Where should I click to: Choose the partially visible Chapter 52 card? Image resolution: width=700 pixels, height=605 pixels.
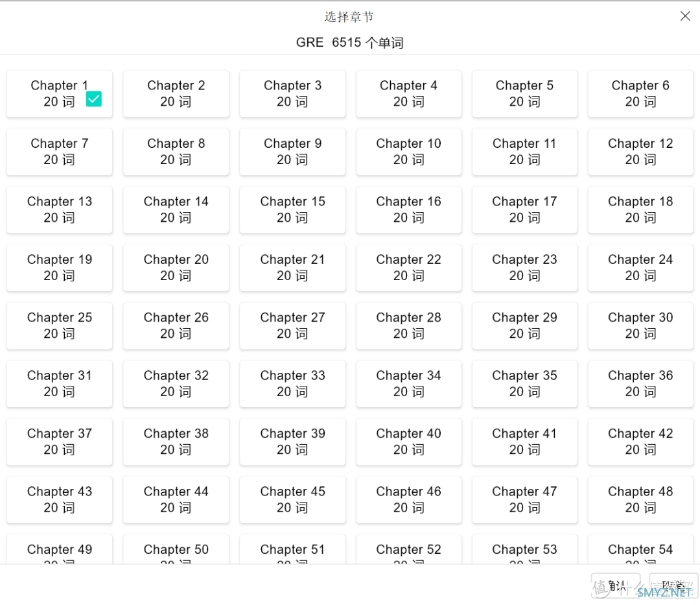pos(408,550)
